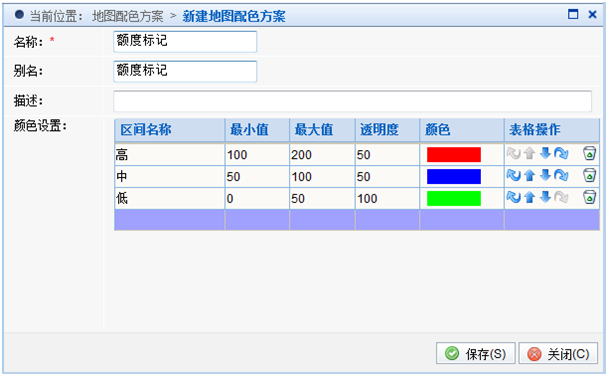
Task: Focus the 名称 name input field
Action: coord(185,41)
